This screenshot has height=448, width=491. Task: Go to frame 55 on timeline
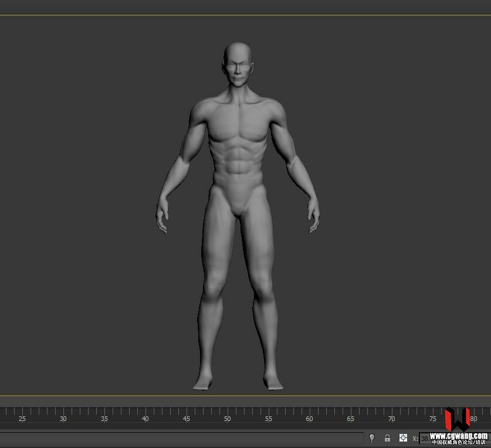tap(268, 419)
